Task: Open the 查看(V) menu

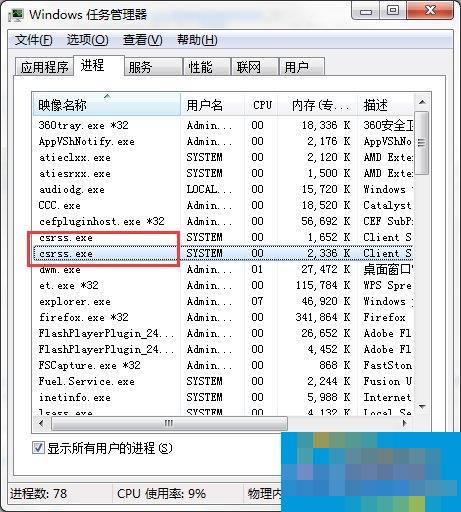Action: coord(143,40)
